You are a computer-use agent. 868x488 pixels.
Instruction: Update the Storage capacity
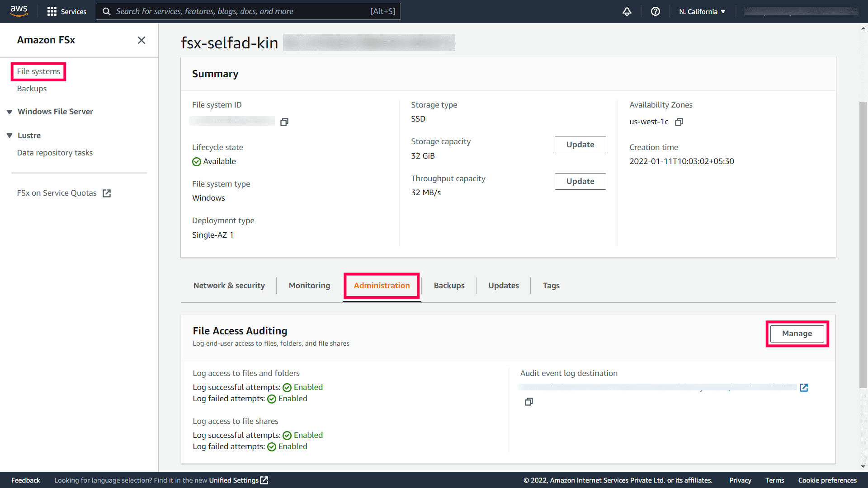click(x=580, y=145)
